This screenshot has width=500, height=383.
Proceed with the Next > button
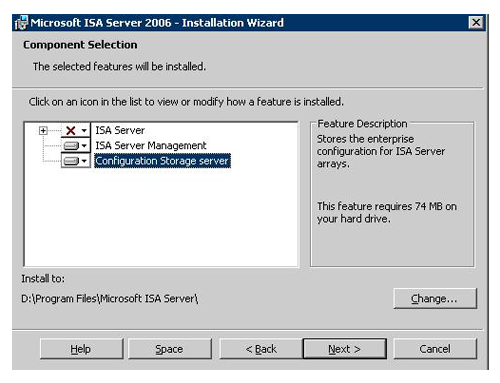(345, 349)
